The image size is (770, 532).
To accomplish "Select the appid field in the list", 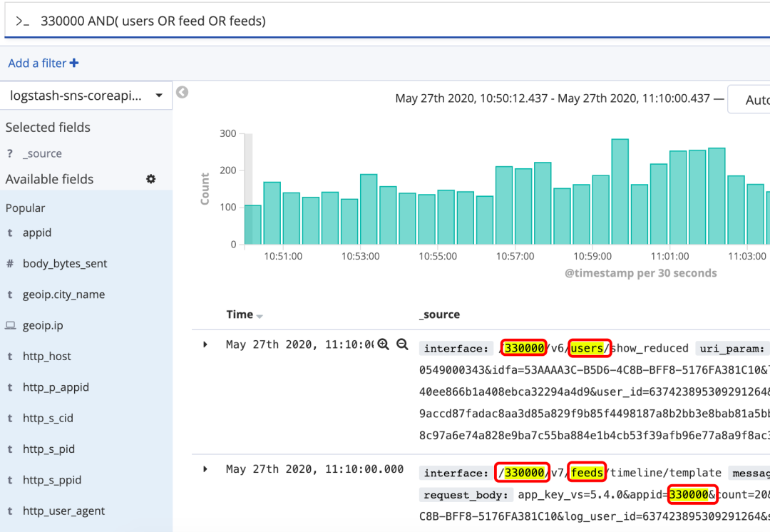I will (37, 232).
